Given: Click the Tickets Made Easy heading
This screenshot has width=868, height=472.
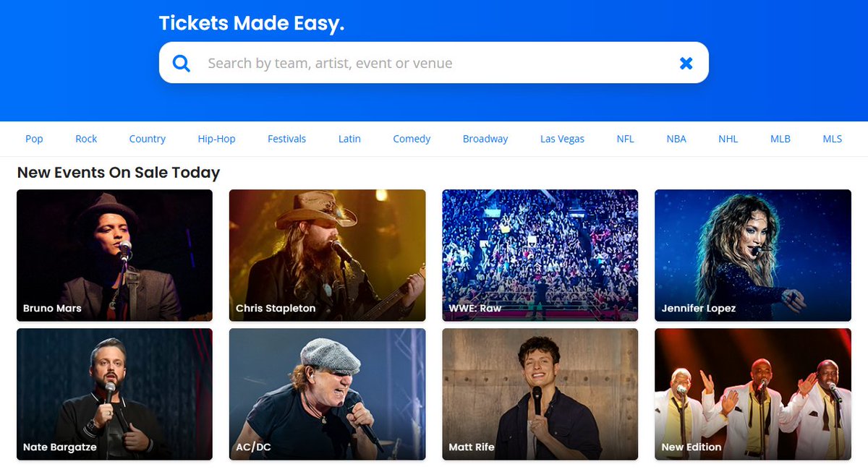Looking at the screenshot, I should click(252, 23).
